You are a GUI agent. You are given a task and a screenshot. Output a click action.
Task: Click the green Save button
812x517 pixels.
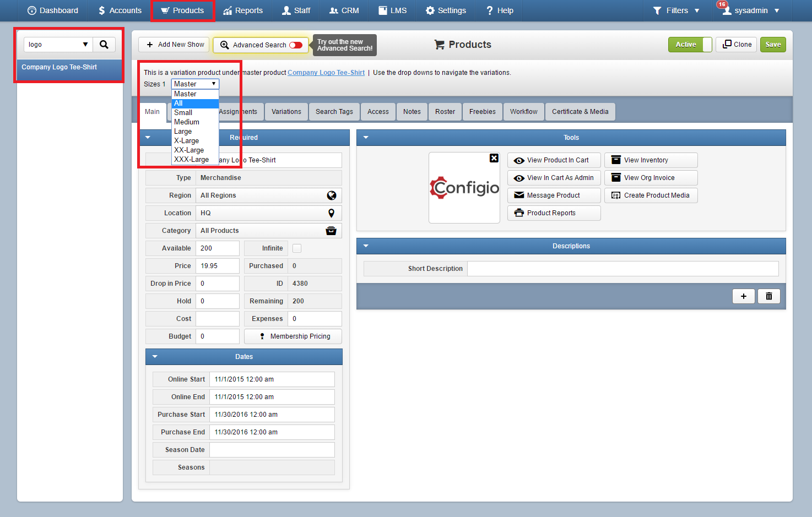[773, 45]
